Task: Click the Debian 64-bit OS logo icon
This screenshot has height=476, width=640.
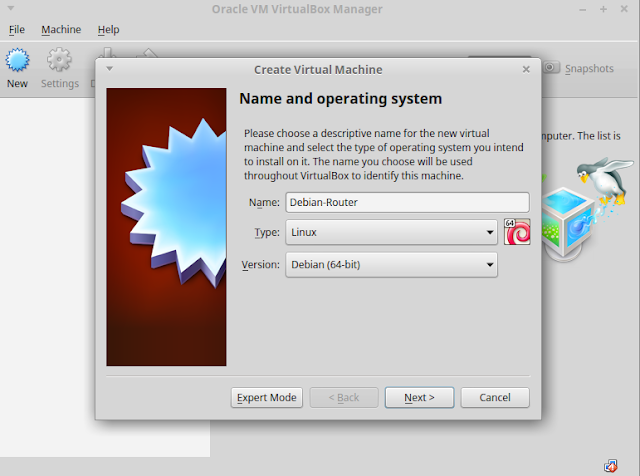Action: click(517, 232)
